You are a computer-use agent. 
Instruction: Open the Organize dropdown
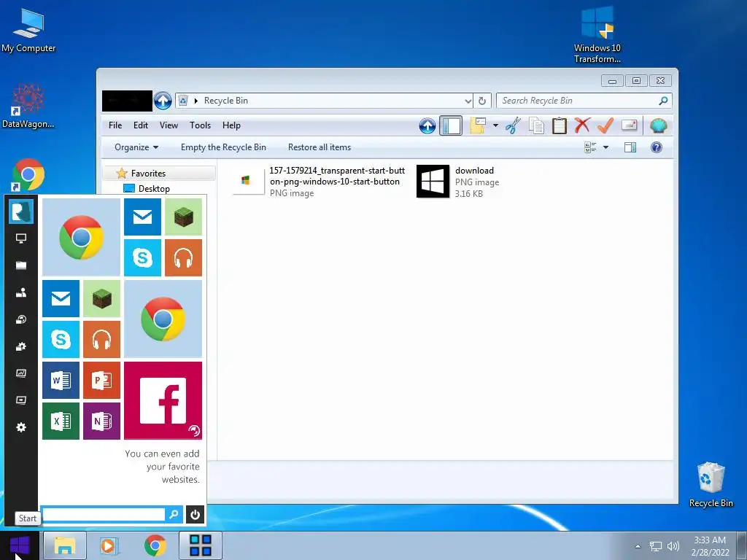[136, 147]
